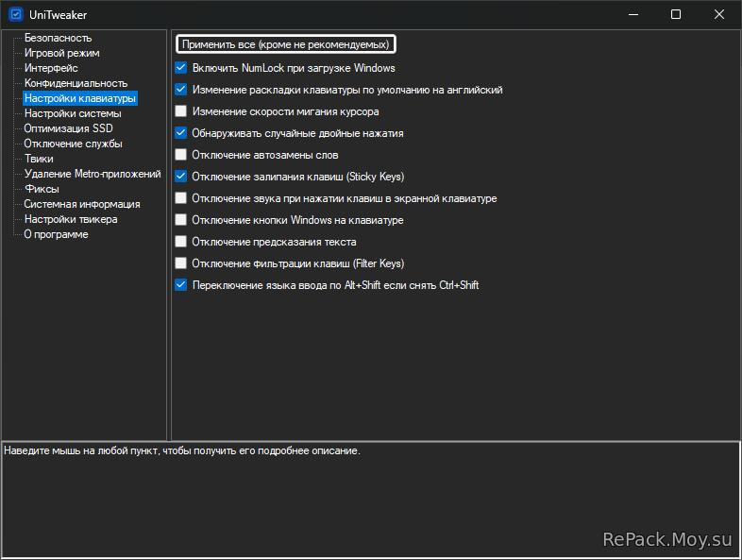Viewport: 742px width, 560px height.
Task: Open Системная информация page
Action: (x=82, y=204)
